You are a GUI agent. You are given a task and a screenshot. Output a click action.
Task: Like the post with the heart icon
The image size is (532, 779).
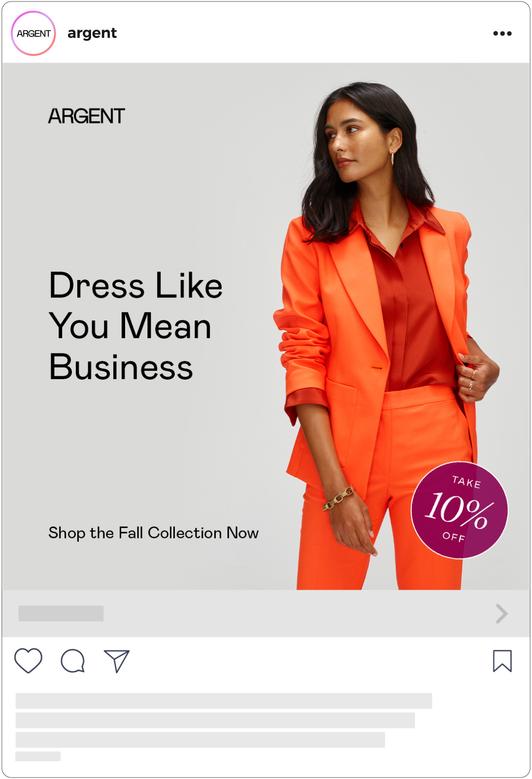click(28, 661)
